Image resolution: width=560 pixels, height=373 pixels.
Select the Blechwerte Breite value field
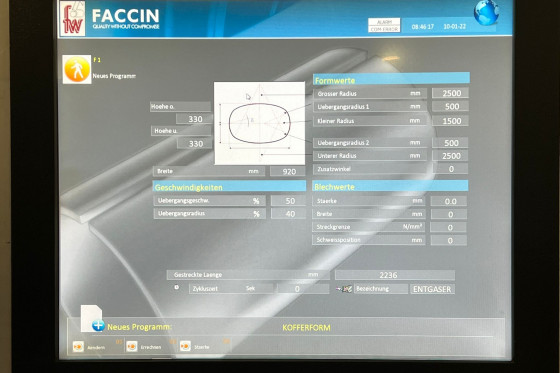(x=449, y=214)
